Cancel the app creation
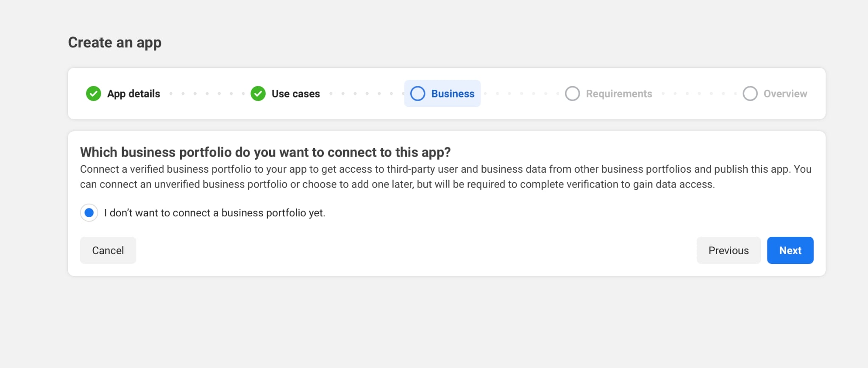 point(108,250)
